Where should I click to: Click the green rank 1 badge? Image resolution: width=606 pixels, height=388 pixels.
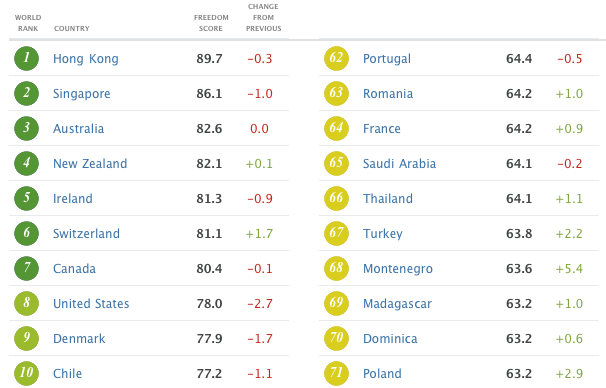[26, 58]
